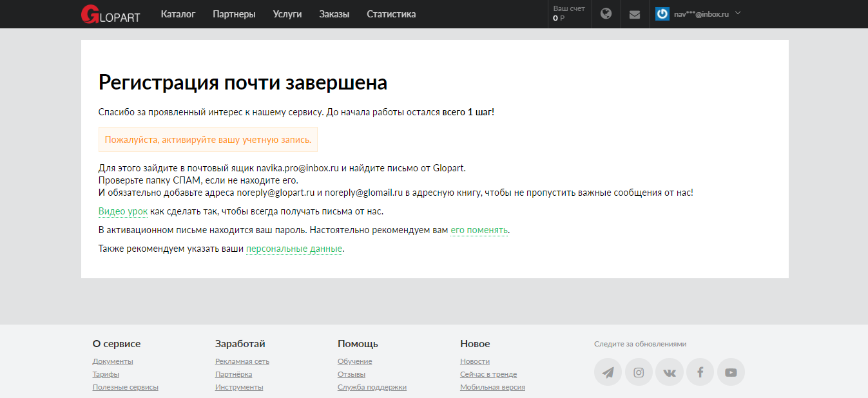The image size is (868, 398).
Task: Click the blue user avatar icon
Action: click(x=662, y=14)
